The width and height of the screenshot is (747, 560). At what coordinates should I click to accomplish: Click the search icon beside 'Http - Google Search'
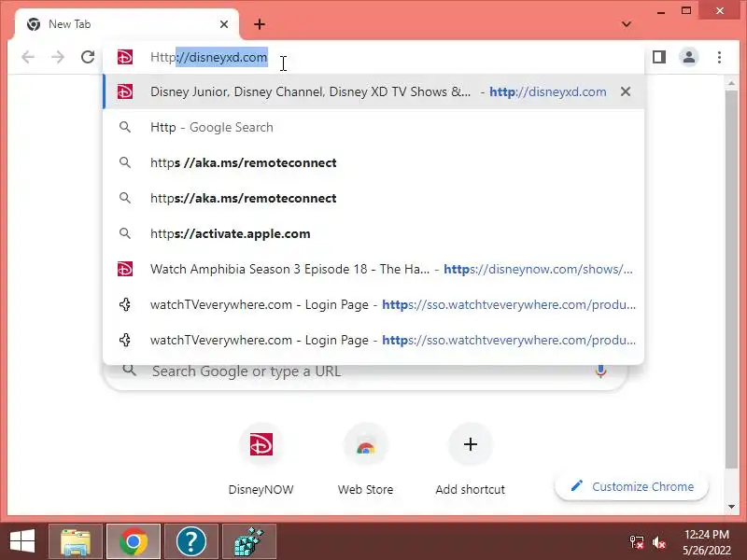125,127
